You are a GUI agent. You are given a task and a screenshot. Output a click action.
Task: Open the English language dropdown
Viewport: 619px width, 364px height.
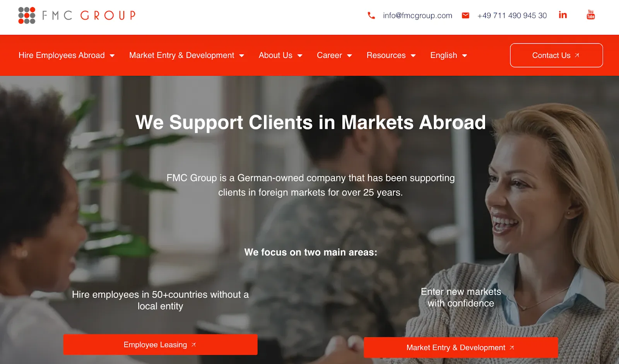tap(448, 55)
